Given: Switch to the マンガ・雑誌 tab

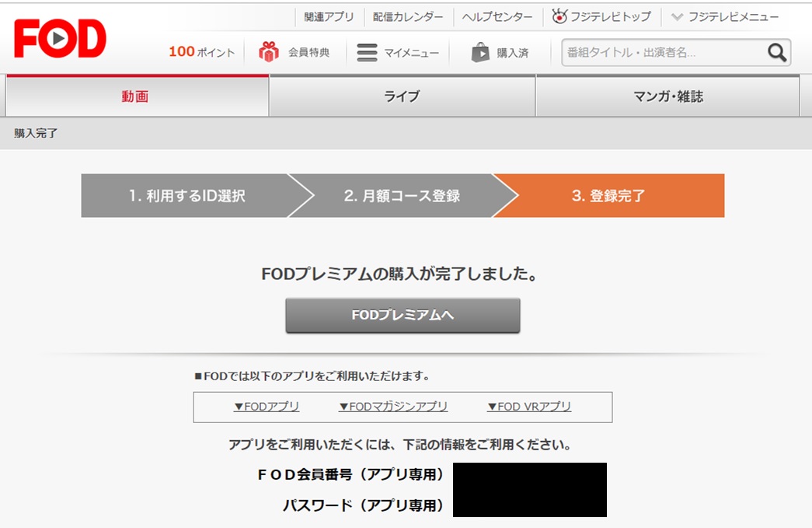Looking at the screenshot, I should (668, 96).
